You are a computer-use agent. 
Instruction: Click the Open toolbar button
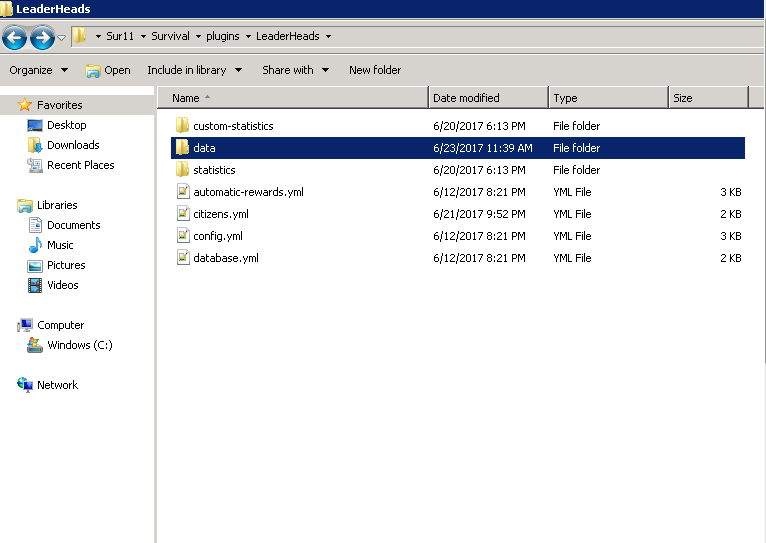point(108,70)
